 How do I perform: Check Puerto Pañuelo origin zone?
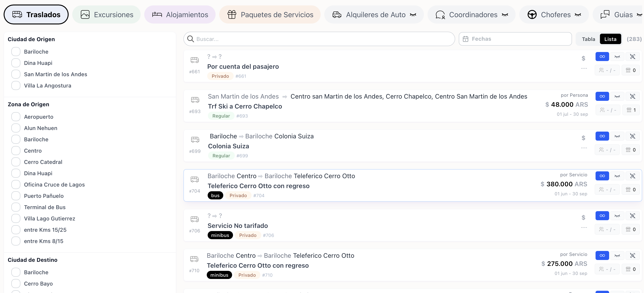click(16, 196)
